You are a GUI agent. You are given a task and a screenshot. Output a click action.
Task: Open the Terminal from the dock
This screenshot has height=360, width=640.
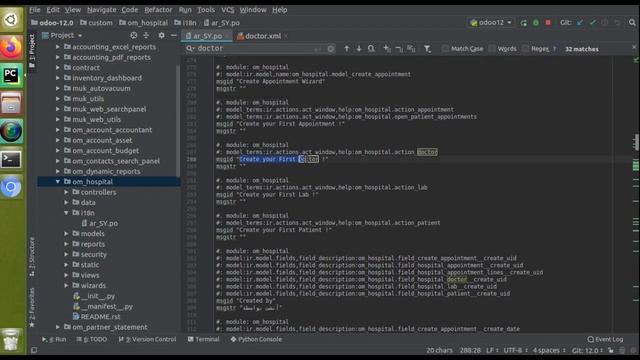[11, 159]
